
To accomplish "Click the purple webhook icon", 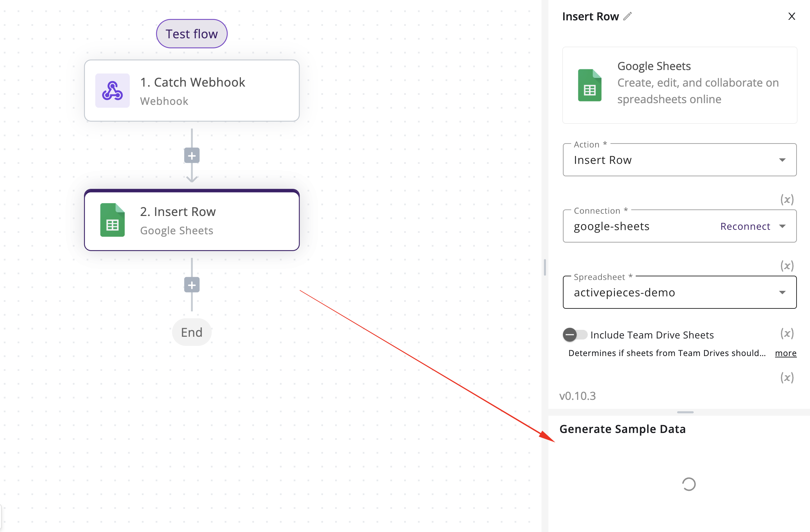I will click(113, 90).
